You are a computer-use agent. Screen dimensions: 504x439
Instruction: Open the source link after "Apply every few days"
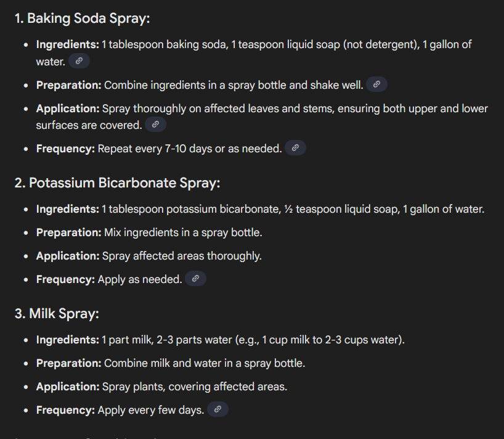coord(217,409)
